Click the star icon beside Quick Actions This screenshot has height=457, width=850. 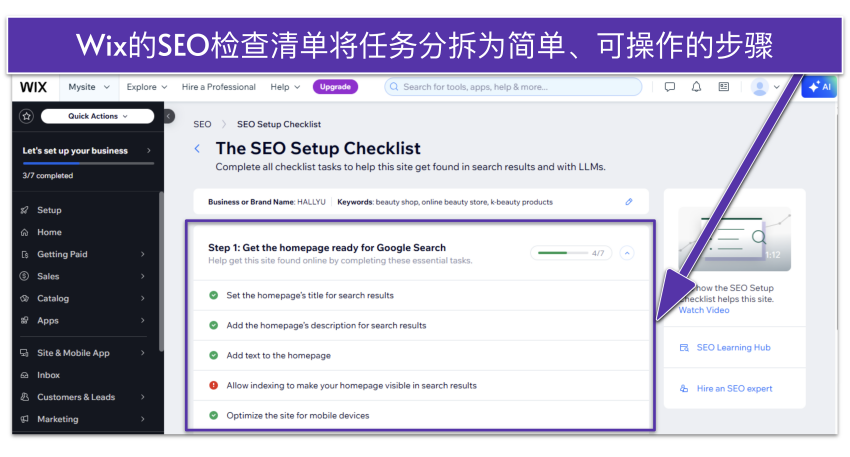coord(26,116)
